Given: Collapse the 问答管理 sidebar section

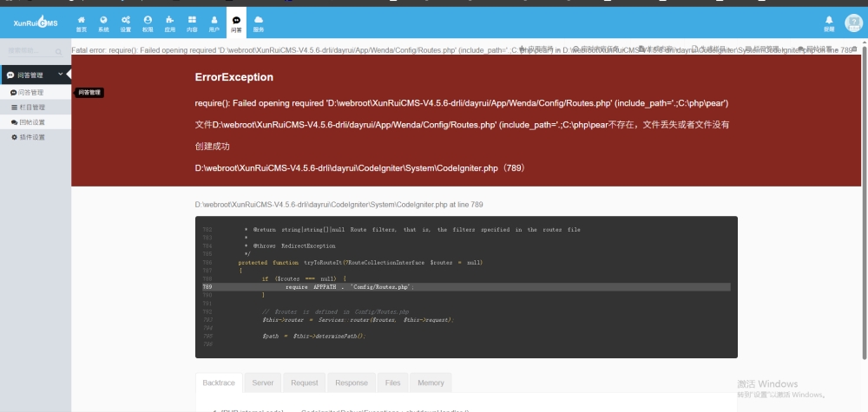Looking at the screenshot, I should (59, 75).
